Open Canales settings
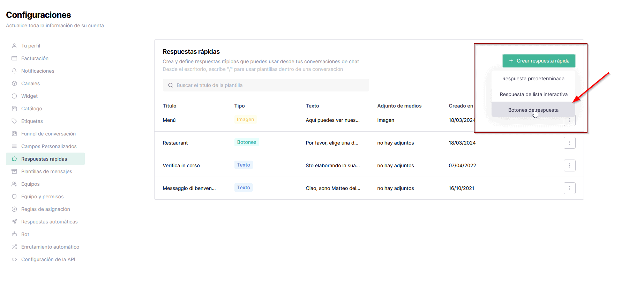 tap(30, 83)
